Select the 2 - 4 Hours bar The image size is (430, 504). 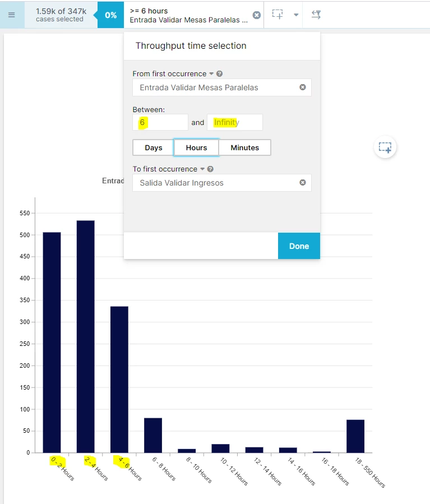point(85,336)
